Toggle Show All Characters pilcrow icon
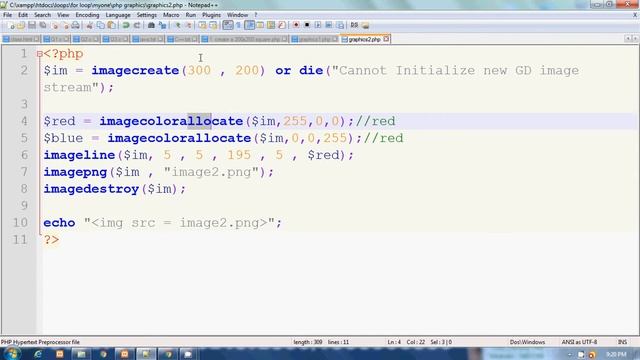The image size is (640, 360). [x=239, y=25]
